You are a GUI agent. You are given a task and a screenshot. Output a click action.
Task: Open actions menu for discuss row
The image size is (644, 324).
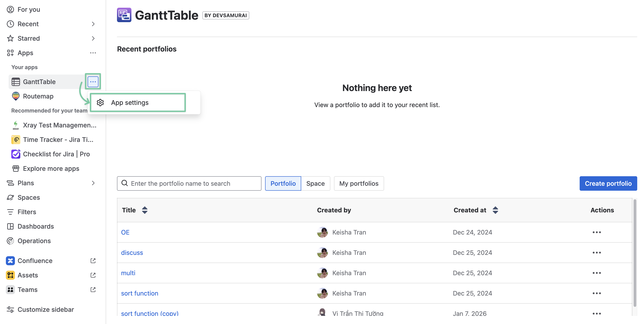pos(597,253)
